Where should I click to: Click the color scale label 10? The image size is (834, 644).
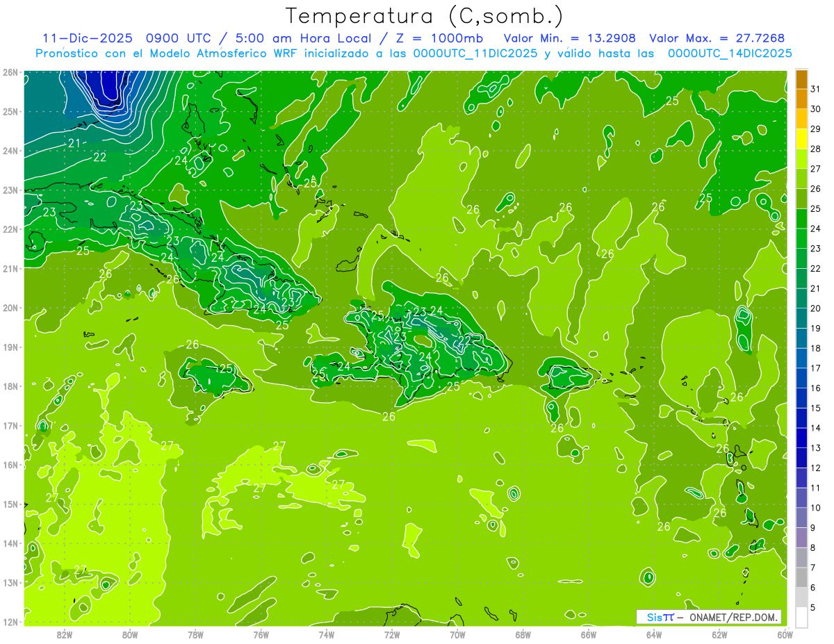coord(815,508)
